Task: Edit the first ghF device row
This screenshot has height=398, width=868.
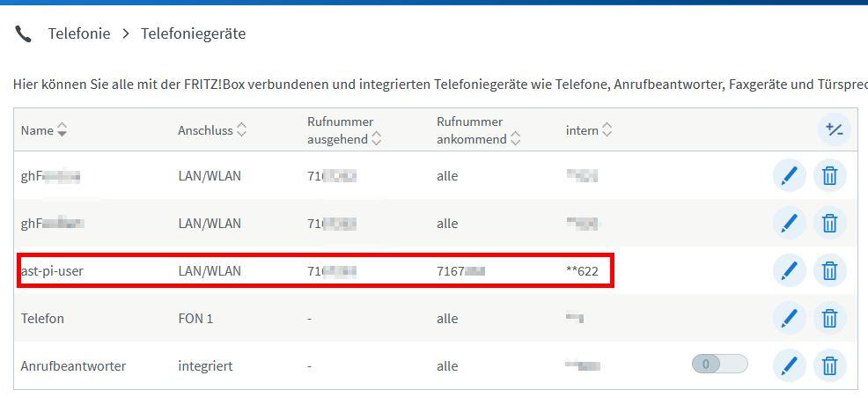Action: tap(789, 176)
